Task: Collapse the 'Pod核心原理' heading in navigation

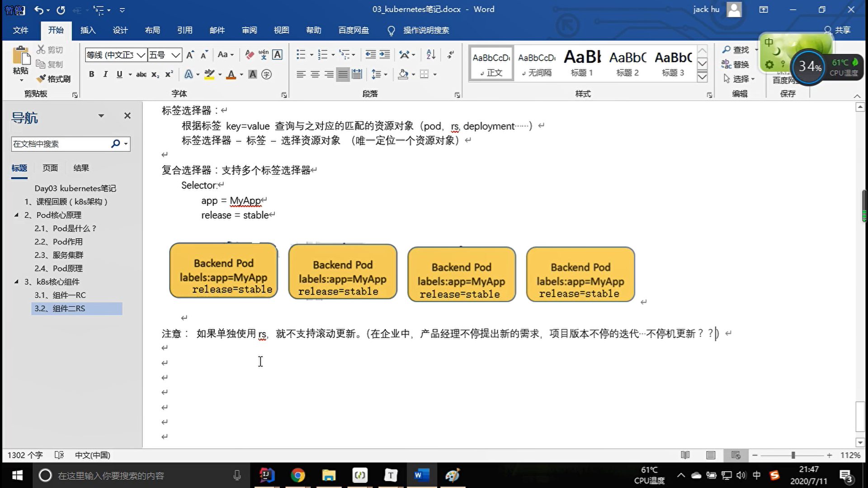Action: tap(17, 215)
